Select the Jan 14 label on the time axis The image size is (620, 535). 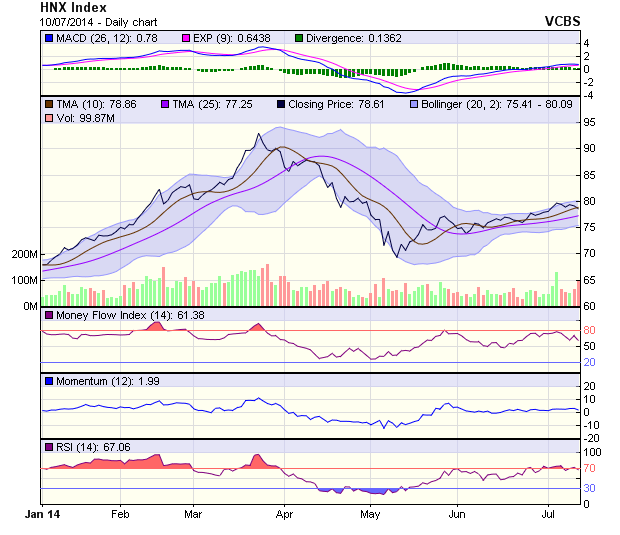click(41, 512)
